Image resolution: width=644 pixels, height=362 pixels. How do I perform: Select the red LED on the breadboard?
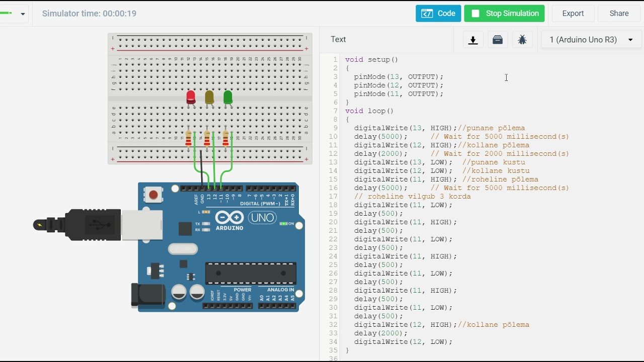tap(191, 98)
